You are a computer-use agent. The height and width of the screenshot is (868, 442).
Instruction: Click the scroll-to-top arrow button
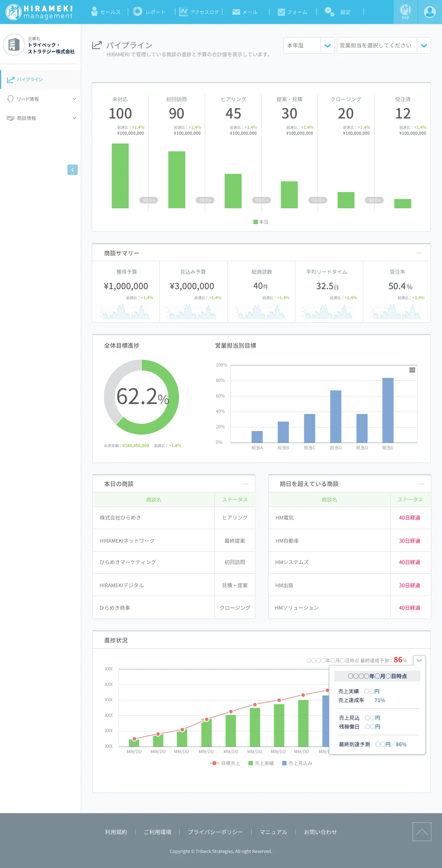coord(422,832)
